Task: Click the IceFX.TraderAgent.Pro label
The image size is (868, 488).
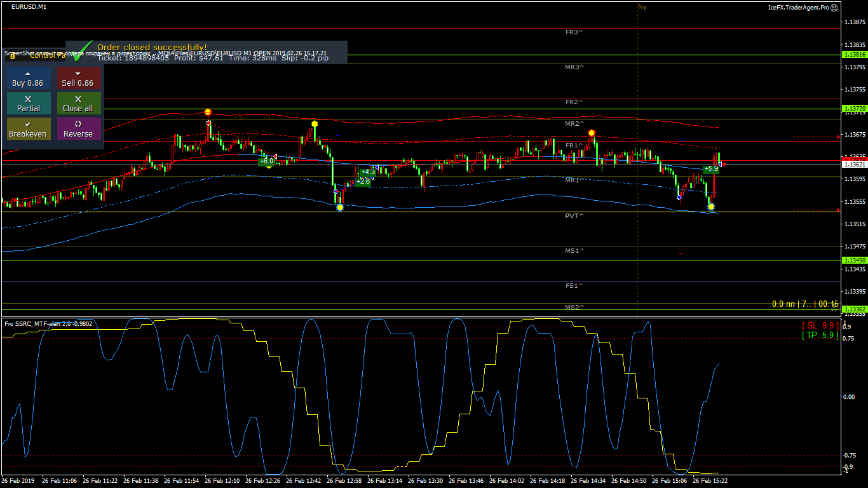Action: (x=799, y=8)
